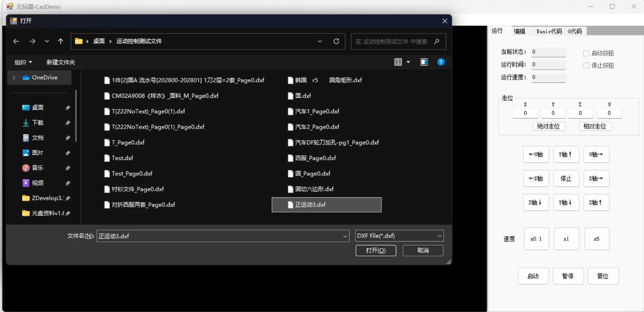
Task: Select 音乐 in the sidebar
Action: [x=38, y=168]
